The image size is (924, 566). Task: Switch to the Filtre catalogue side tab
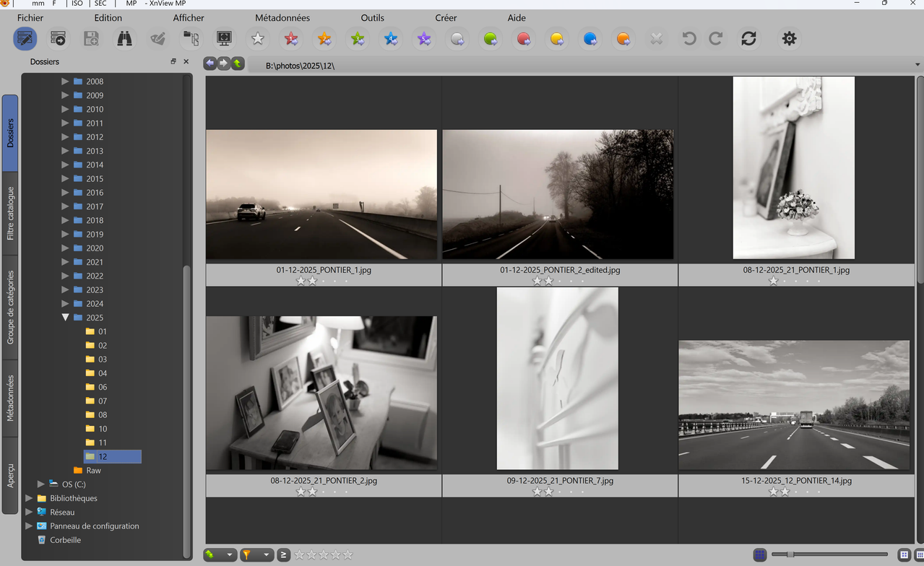(x=10, y=214)
